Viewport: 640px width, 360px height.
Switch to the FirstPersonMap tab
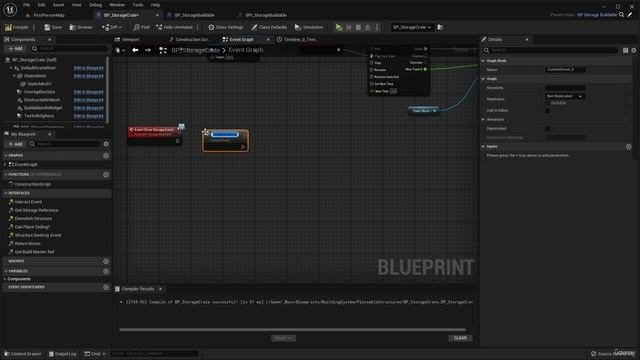point(49,15)
